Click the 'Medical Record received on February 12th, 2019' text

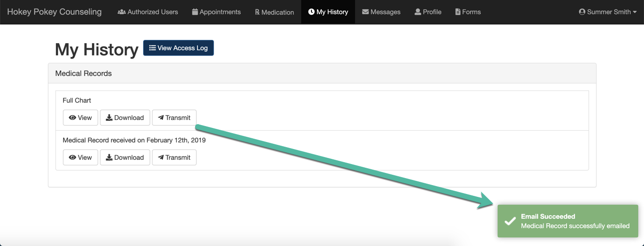pyautogui.click(x=134, y=140)
